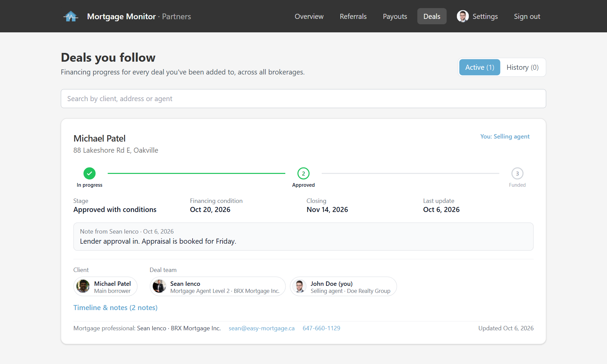607x364 pixels.
Task: Click the Mortgage Monitor brand name
Action: point(121,17)
